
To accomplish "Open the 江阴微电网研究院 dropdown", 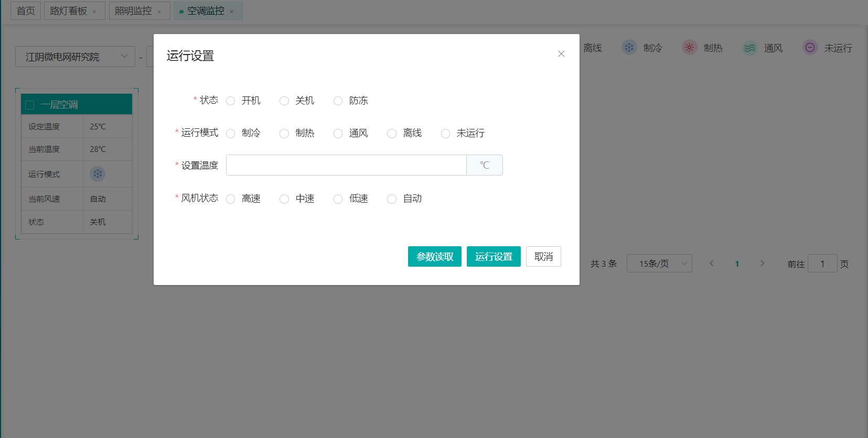I will pyautogui.click(x=75, y=57).
